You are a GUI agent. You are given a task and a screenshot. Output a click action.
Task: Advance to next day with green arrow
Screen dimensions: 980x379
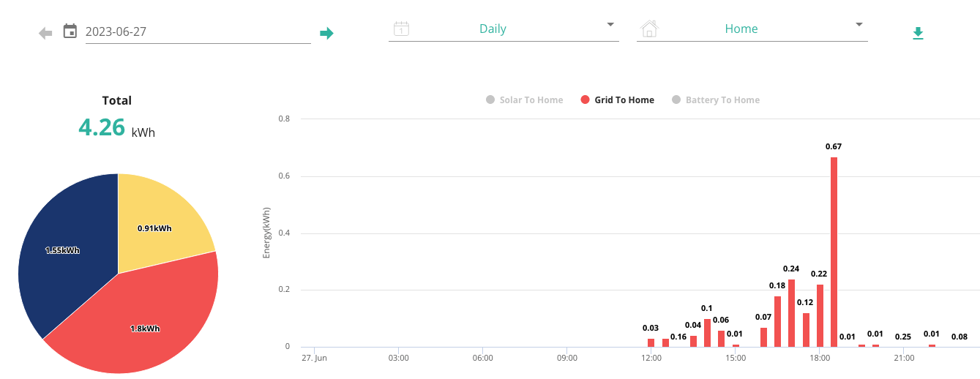(x=326, y=33)
